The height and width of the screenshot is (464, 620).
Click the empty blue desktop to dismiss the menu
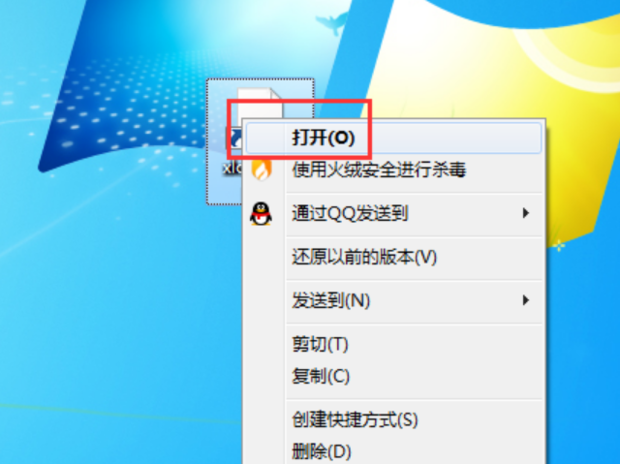[x=99, y=316]
